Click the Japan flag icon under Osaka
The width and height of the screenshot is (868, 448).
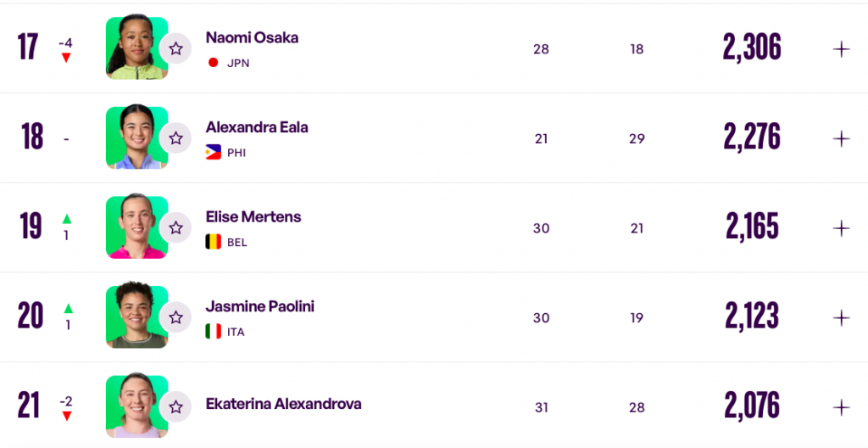(213, 63)
